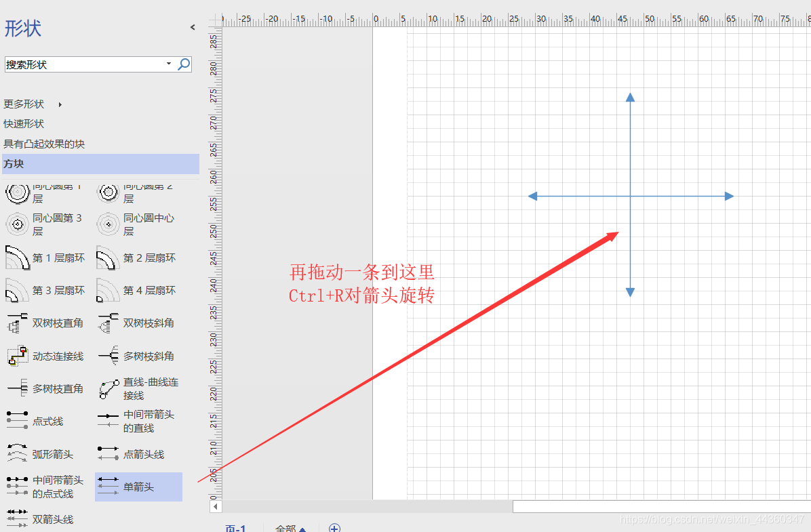Click the ruler corner intersection box

click(x=216, y=20)
